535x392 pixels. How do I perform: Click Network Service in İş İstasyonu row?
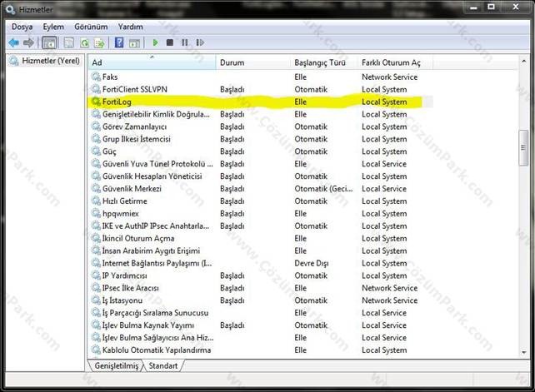click(x=390, y=300)
